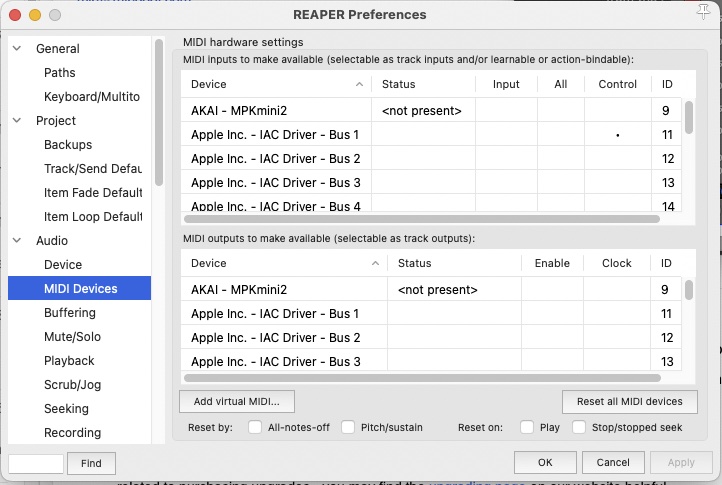
Task: Collapse the Project tree section
Action: pos(16,121)
